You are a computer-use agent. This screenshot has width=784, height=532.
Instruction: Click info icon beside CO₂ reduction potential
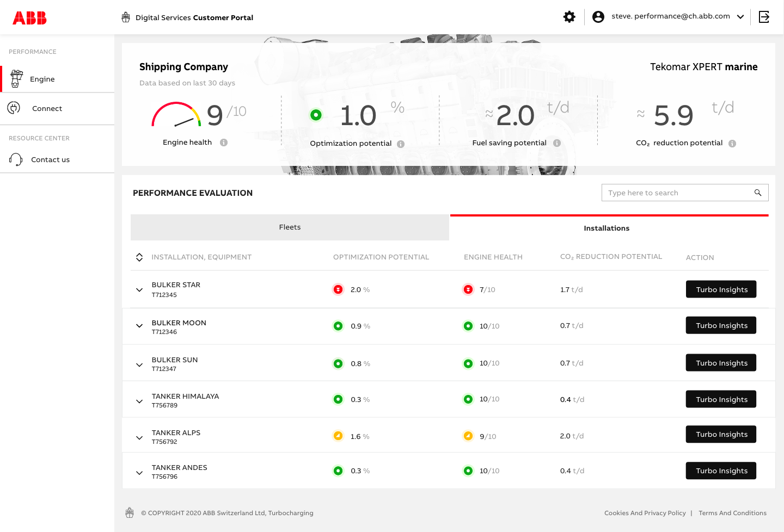click(732, 144)
